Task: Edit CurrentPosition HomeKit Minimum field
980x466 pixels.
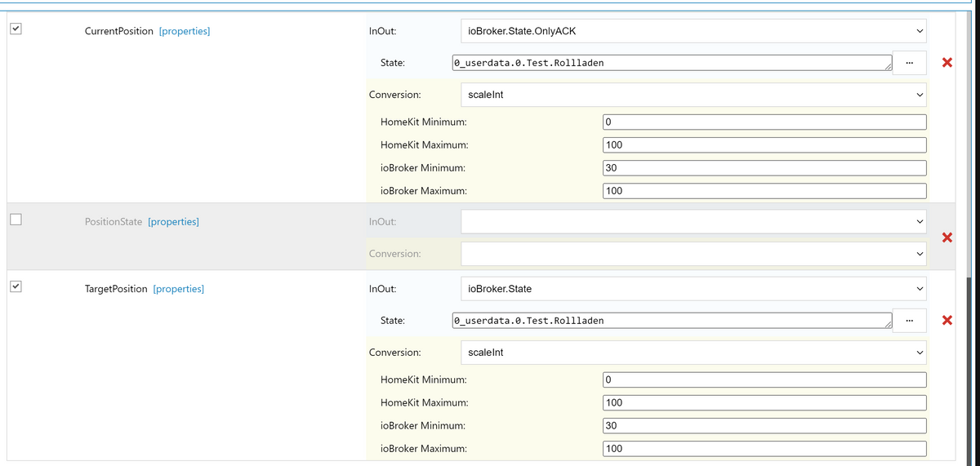Action: (x=764, y=122)
